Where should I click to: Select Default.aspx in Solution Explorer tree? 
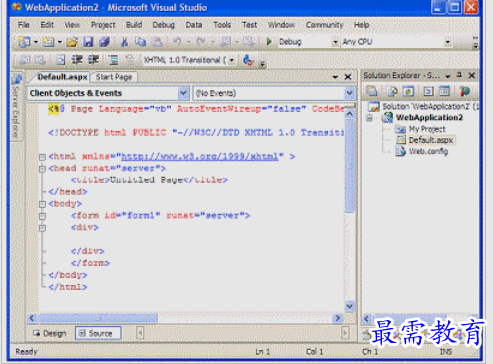tap(431, 140)
